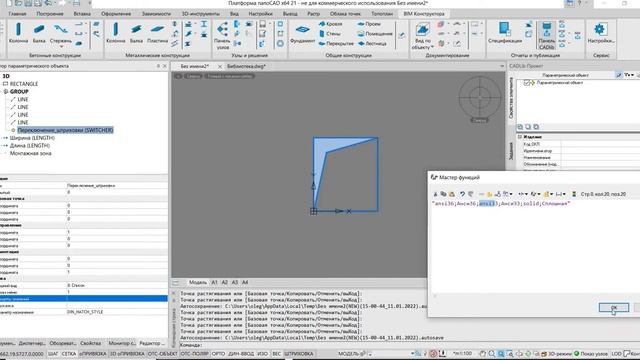The width and height of the screenshot is (640, 360).
Task: Toggle оПРИВЯЗКА object snap
Action: point(93,354)
